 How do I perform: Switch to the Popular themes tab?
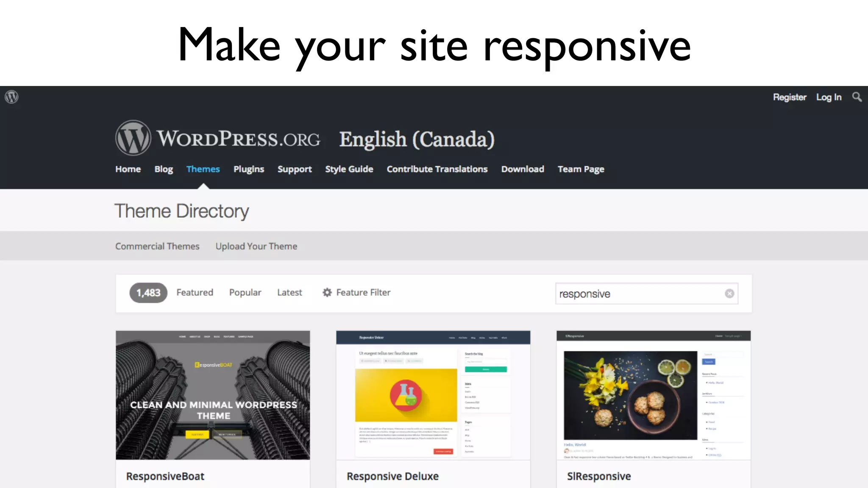(x=245, y=293)
